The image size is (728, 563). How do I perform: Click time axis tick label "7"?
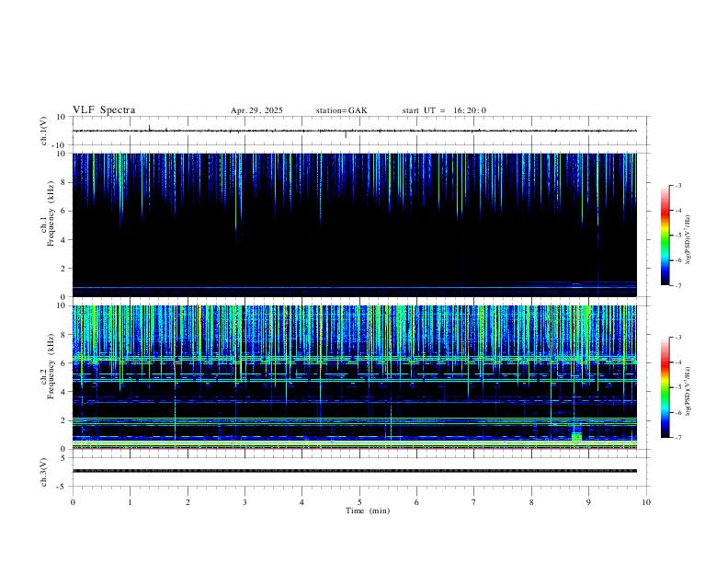click(x=474, y=502)
